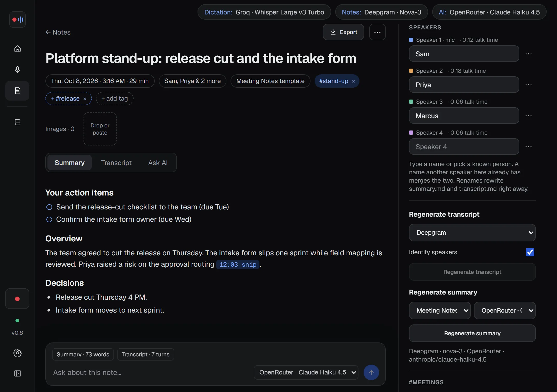Open the 12:03 snip timestamp link

pos(237,265)
